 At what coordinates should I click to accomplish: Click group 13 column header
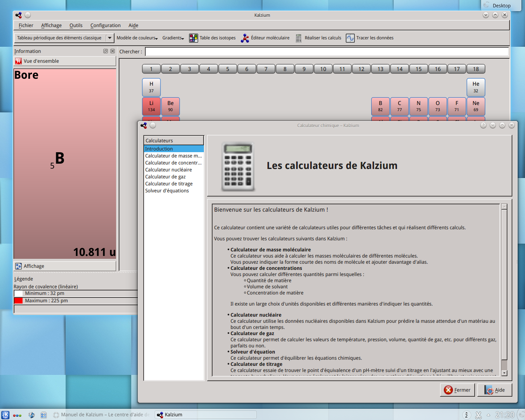pyautogui.click(x=381, y=69)
